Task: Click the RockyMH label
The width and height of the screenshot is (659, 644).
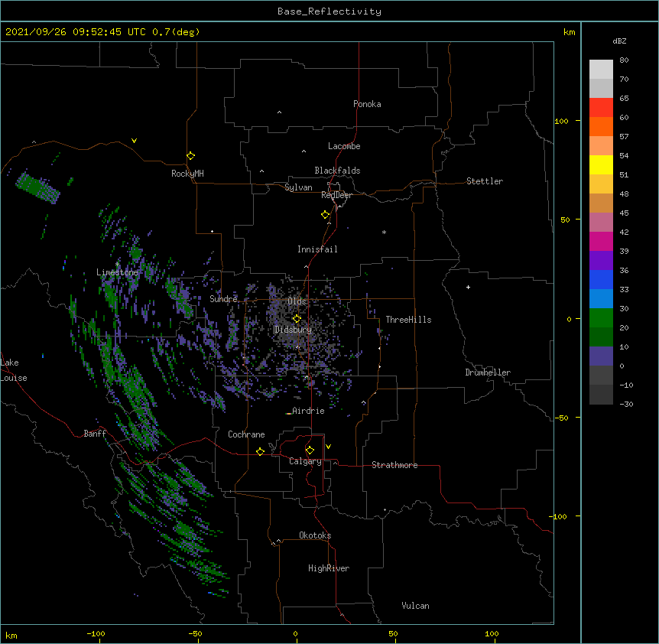Action: tap(187, 174)
